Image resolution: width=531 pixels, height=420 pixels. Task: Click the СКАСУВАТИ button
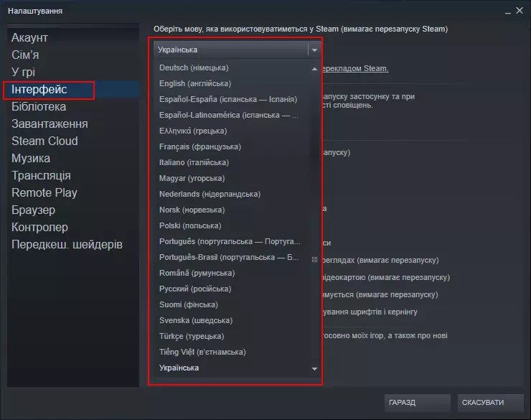click(x=490, y=403)
